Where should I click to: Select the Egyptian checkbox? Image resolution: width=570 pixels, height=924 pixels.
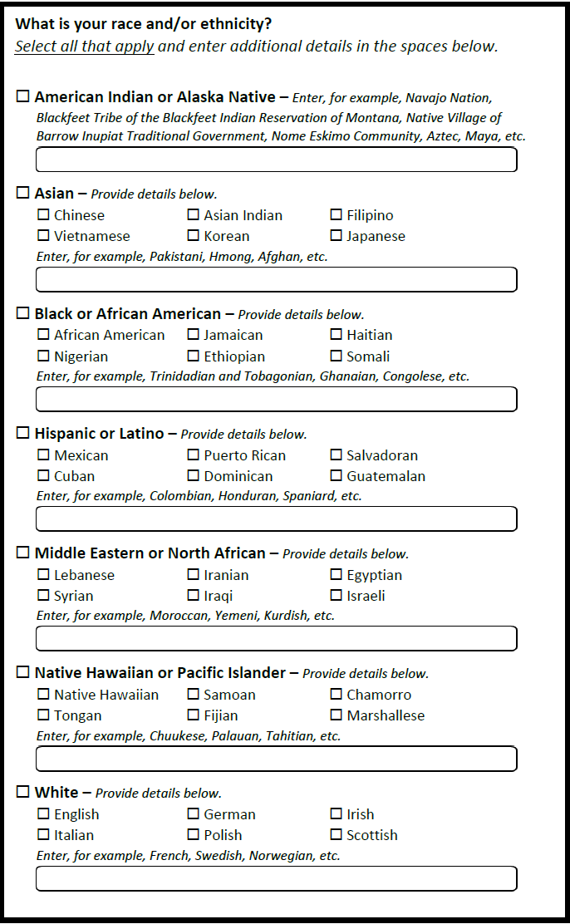pyautogui.click(x=337, y=575)
